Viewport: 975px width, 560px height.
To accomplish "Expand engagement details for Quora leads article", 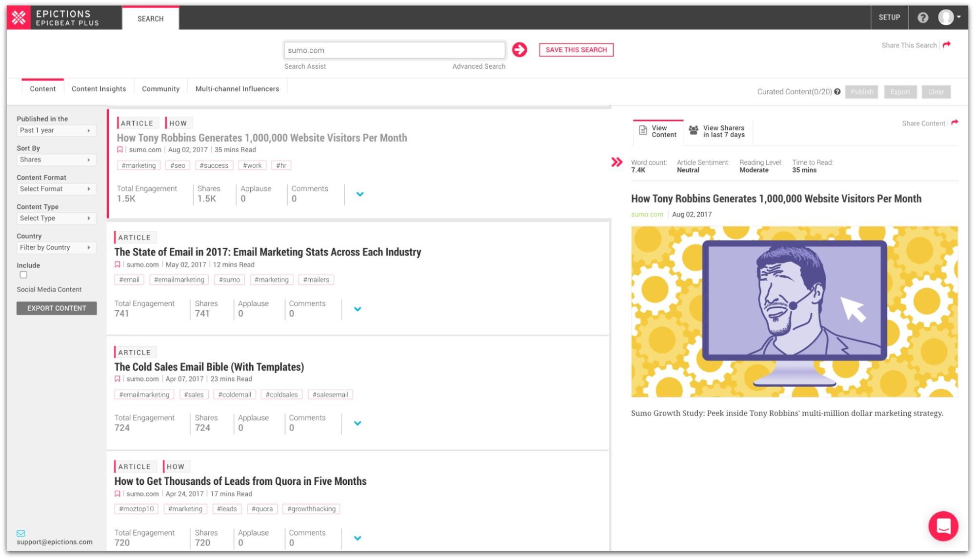I will [358, 538].
